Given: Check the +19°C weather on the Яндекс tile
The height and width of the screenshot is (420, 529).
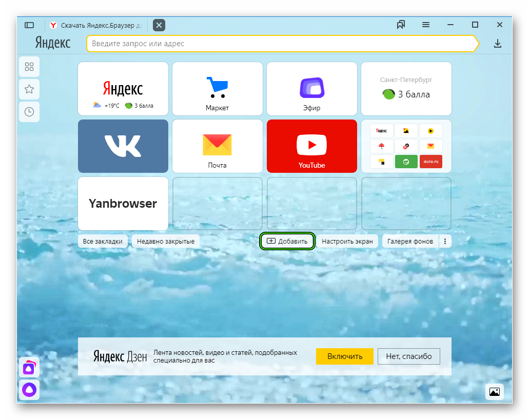Looking at the screenshot, I should click(x=106, y=106).
